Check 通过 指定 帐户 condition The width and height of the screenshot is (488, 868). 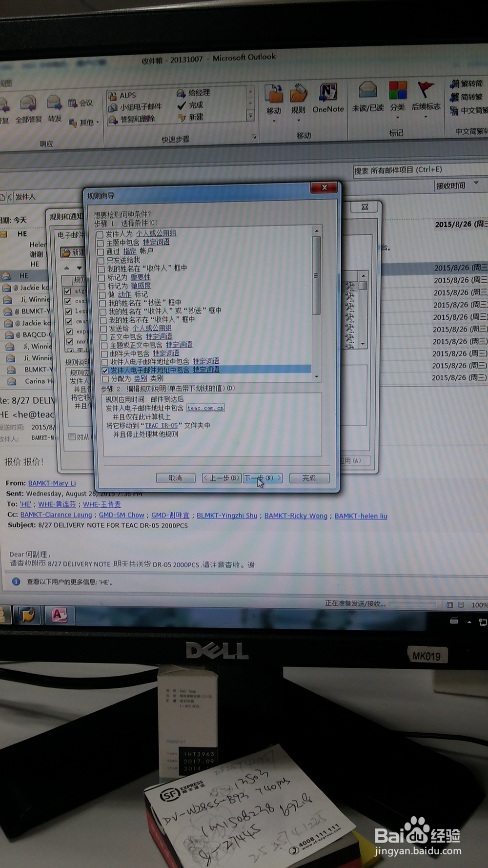coord(101,252)
